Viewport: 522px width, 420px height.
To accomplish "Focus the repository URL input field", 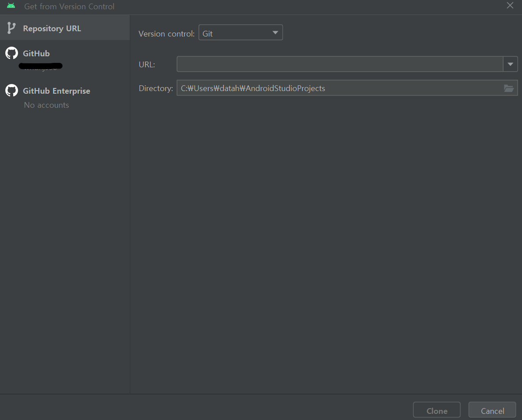I will pos(340,64).
